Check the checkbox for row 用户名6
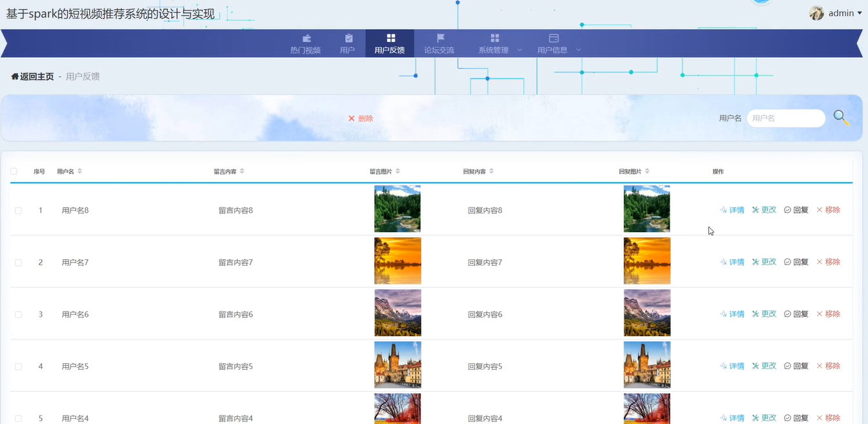868x424 pixels. click(x=18, y=315)
